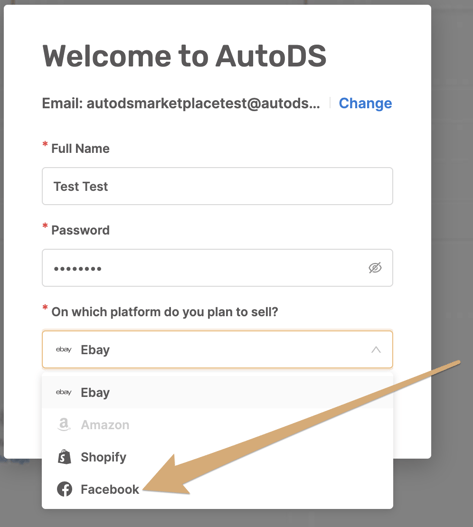This screenshot has height=527, width=473.
Task: Collapse the platform dropdown using the chevron
Action: (x=376, y=350)
